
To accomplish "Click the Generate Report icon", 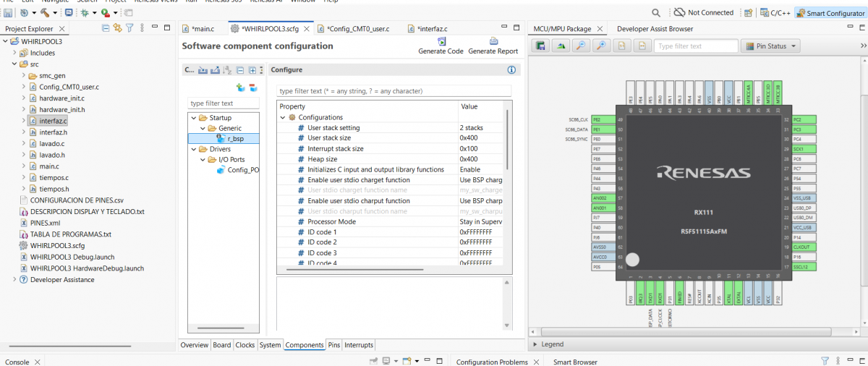I will tap(493, 41).
